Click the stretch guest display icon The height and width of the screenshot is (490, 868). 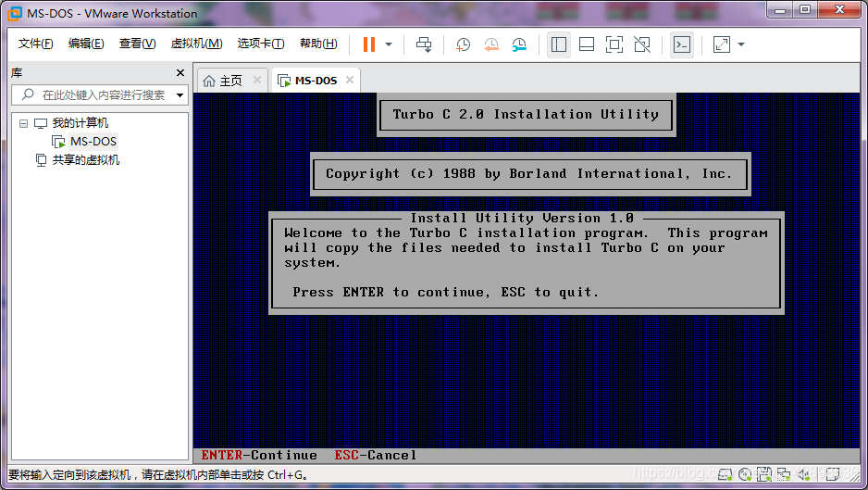pyautogui.click(x=721, y=44)
